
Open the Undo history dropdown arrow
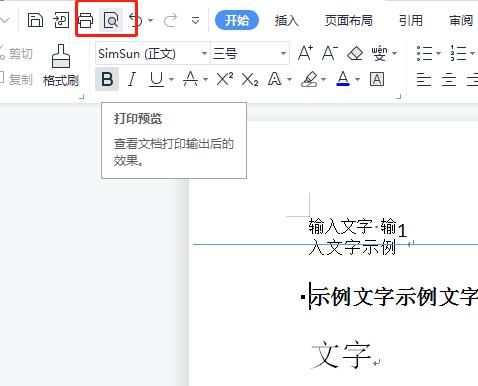click(x=151, y=21)
